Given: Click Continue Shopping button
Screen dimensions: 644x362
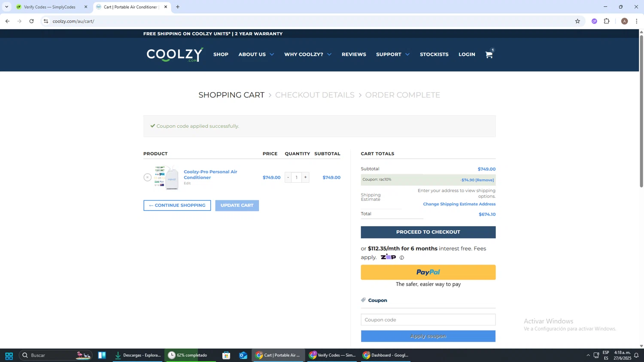Looking at the screenshot, I should tap(177, 205).
